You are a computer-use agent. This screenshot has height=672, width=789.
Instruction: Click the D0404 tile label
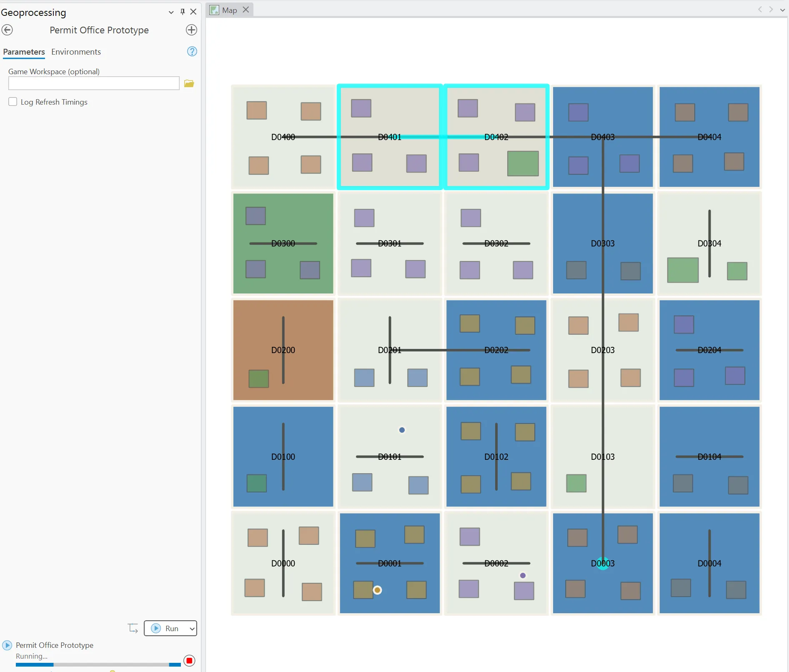(709, 137)
